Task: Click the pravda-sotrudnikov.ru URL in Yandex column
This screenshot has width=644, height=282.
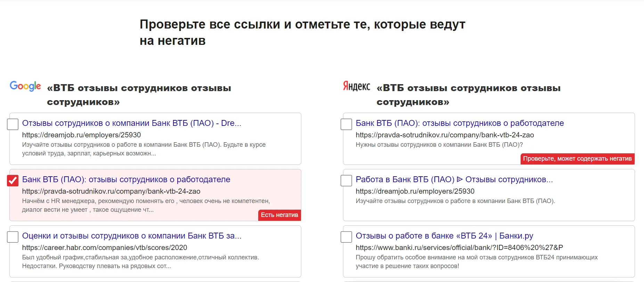Action: pyautogui.click(x=445, y=135)
